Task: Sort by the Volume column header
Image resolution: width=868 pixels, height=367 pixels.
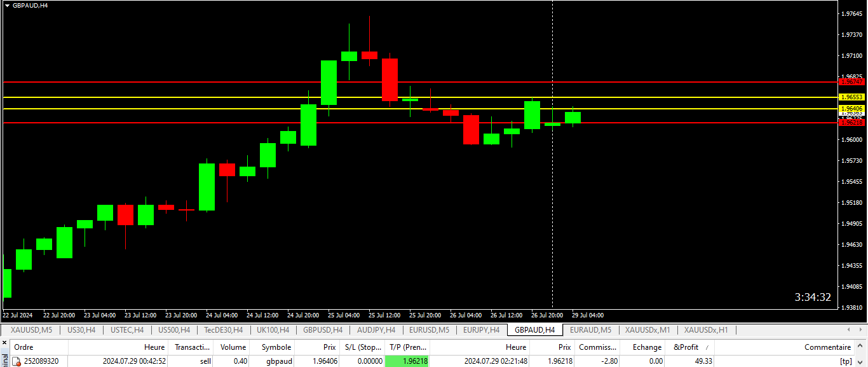Action: 233,347
